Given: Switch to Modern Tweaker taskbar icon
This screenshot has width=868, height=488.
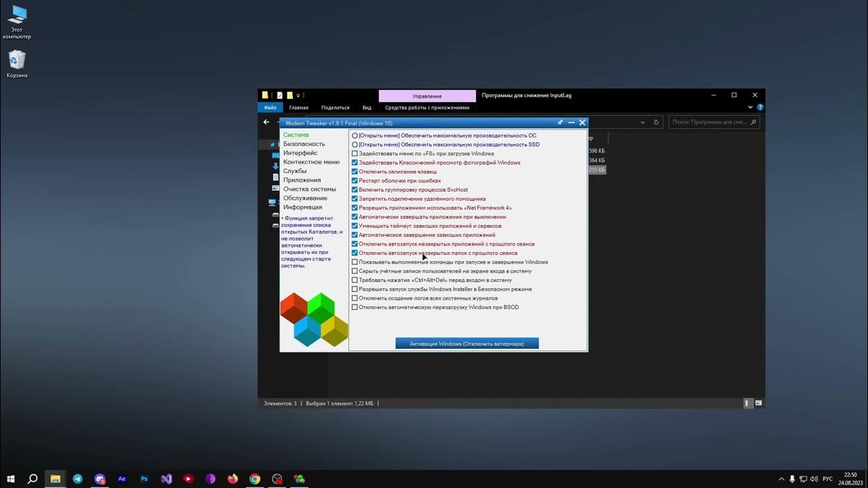Looking at the screenshot, I should [x=299, y=479].
